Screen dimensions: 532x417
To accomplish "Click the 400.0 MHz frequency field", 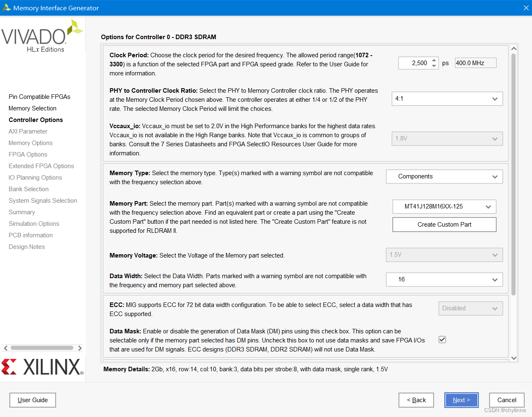I will [x=476, y=63].
